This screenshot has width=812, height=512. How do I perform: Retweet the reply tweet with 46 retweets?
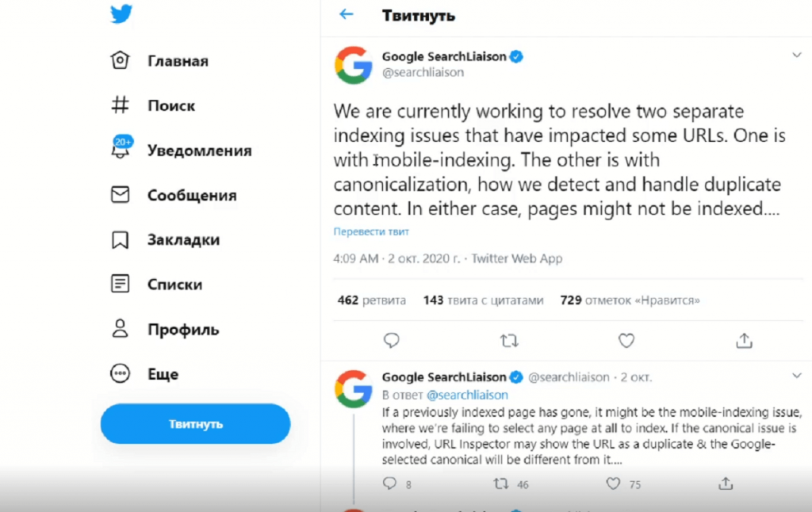[x=501, y=483]
